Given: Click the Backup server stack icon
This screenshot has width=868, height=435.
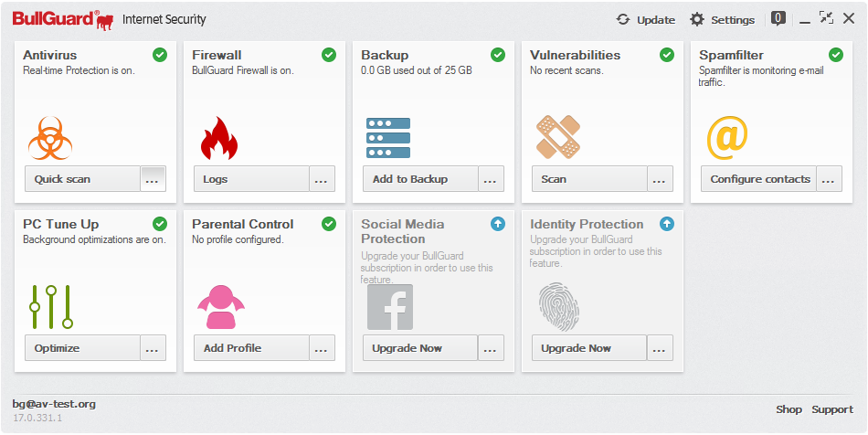Looking at the screenshot, I should 388,138.
